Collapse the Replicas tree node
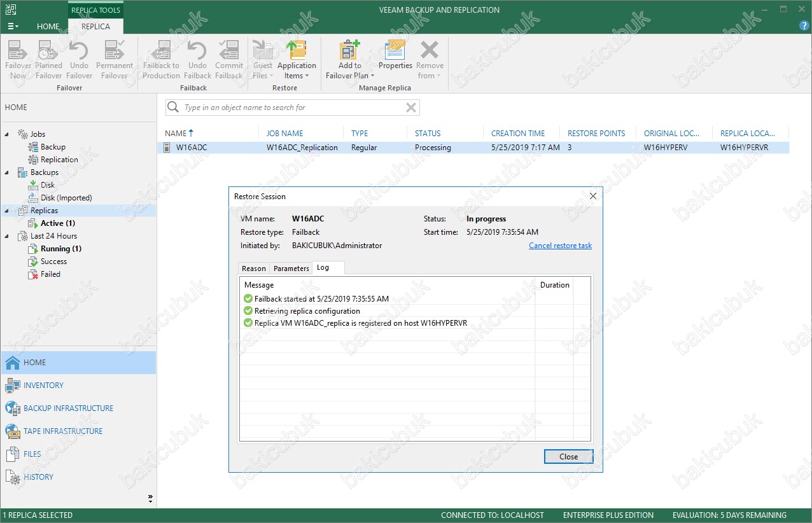The width and height of the screenshot is (812, 523). (8, 211)
